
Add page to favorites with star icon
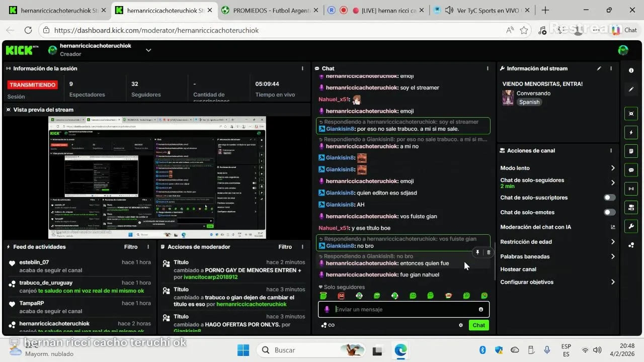tap(524, 30)
